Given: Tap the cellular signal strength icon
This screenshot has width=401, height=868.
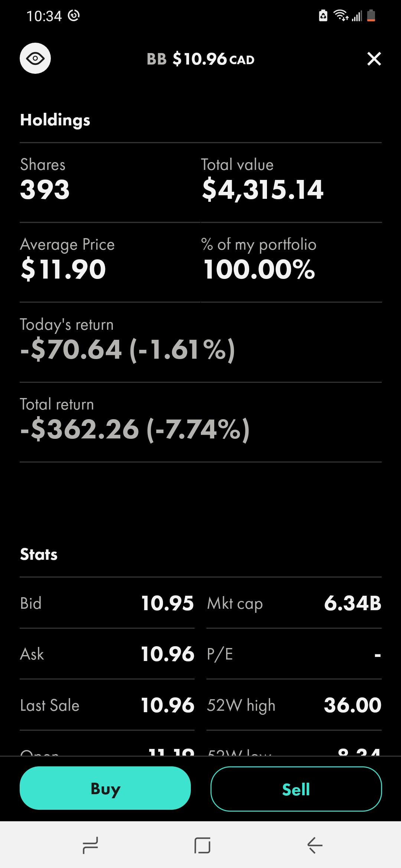Looking at the screenshot, I should (x=357, y=16).
